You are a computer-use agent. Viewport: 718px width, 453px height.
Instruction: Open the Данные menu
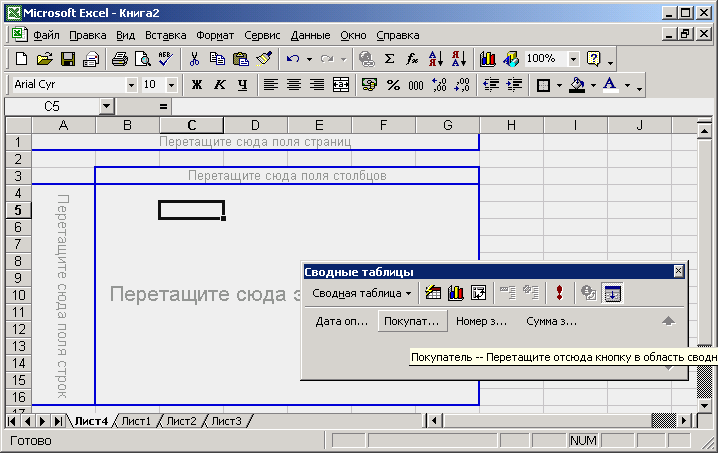tap(310, 35)
